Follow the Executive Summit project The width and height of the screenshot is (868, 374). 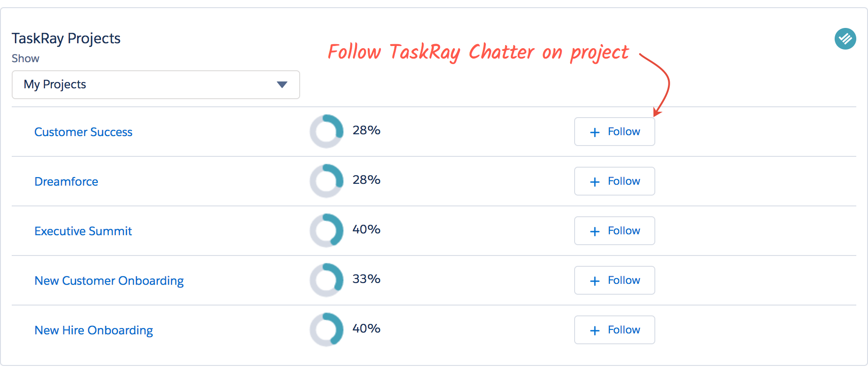point(614,231)
